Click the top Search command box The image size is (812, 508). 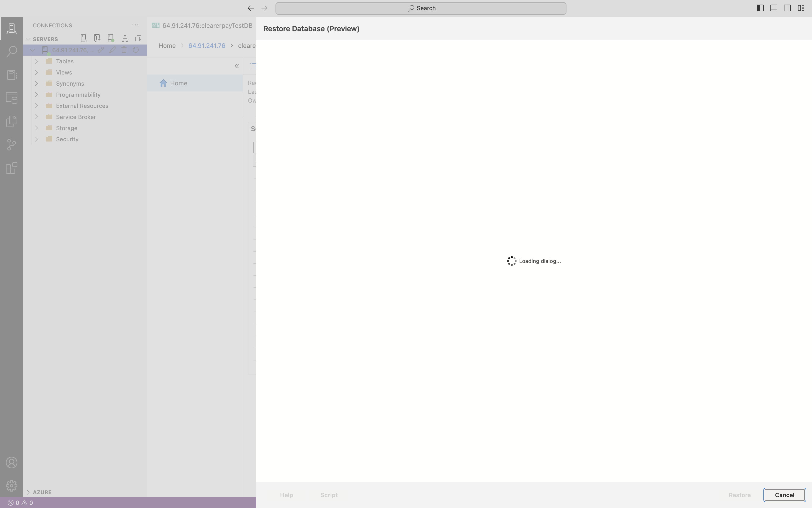tap(421, 8)
